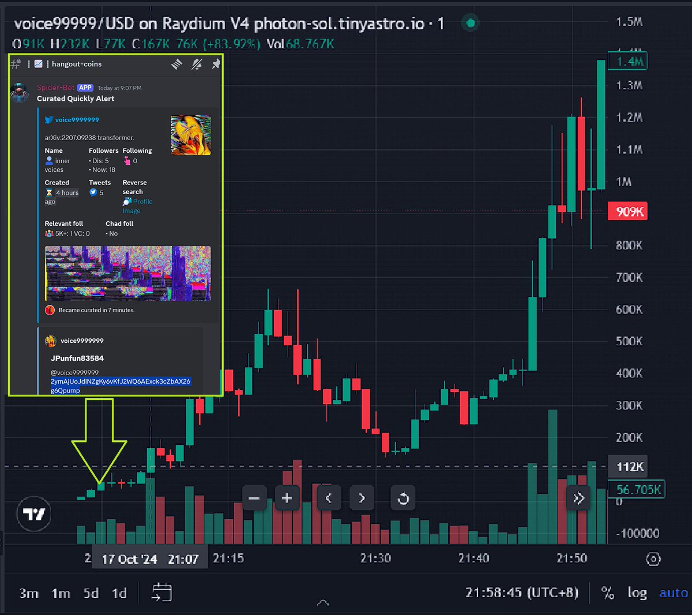Click Vol 68.767K indicator legend
The image size is (692, 616).
coord(300,44)
